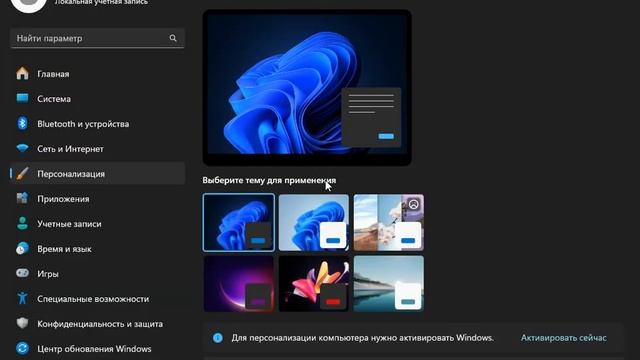640x360 pixels.
Task: Click the paintbrush icon for Персонализация
Action: [x=22, y=173]
